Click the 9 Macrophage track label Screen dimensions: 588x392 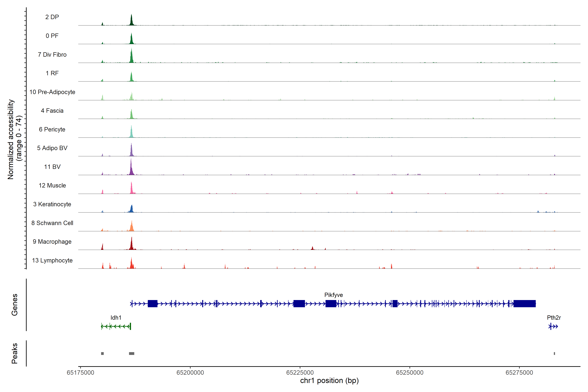52,242
